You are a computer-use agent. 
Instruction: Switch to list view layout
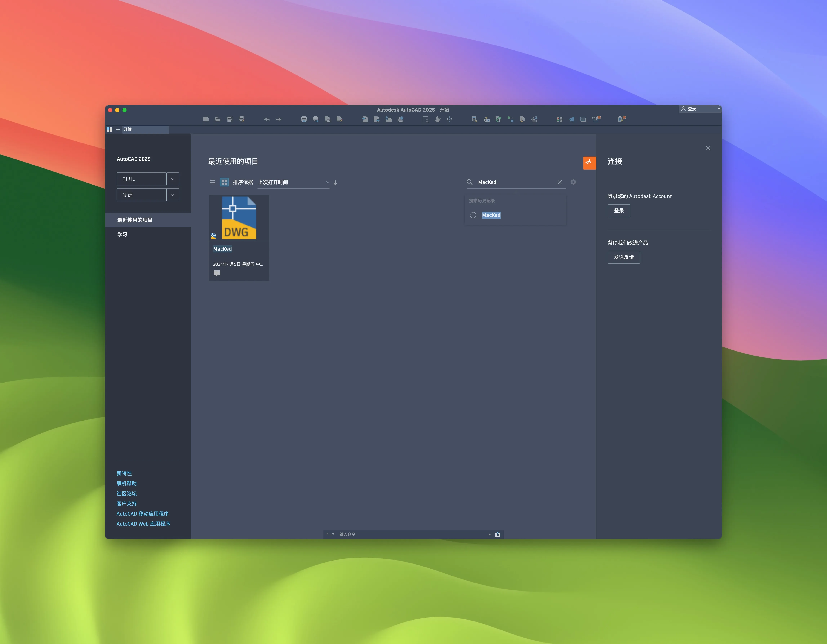213,182
